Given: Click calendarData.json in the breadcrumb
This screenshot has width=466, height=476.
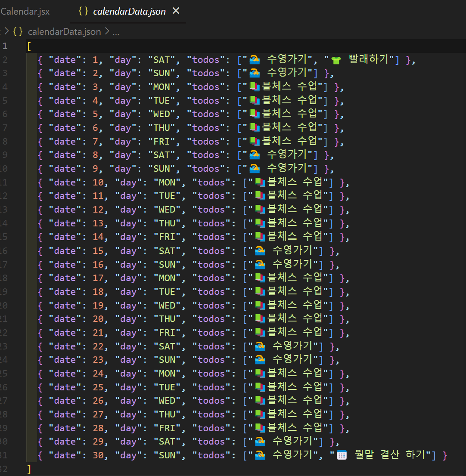Looking at the screenshot, I should point(65,31).
